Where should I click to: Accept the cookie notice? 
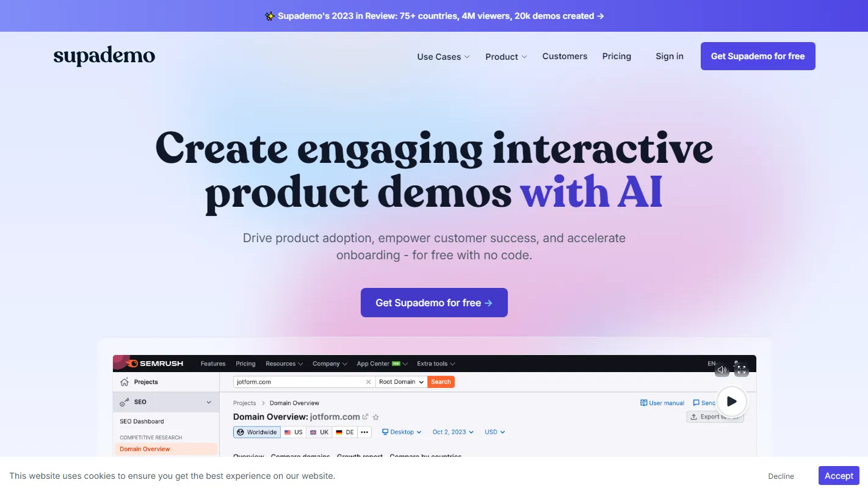(x=839, y=475)
